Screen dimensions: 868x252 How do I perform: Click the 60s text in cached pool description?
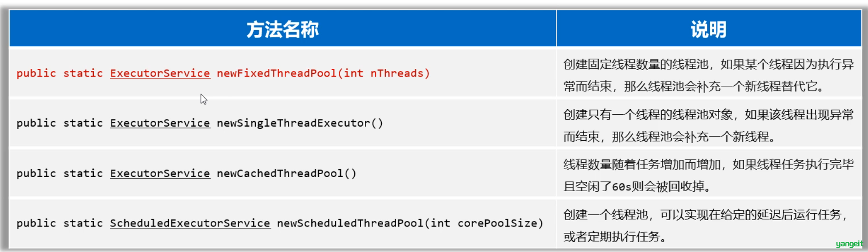[622, 187]
